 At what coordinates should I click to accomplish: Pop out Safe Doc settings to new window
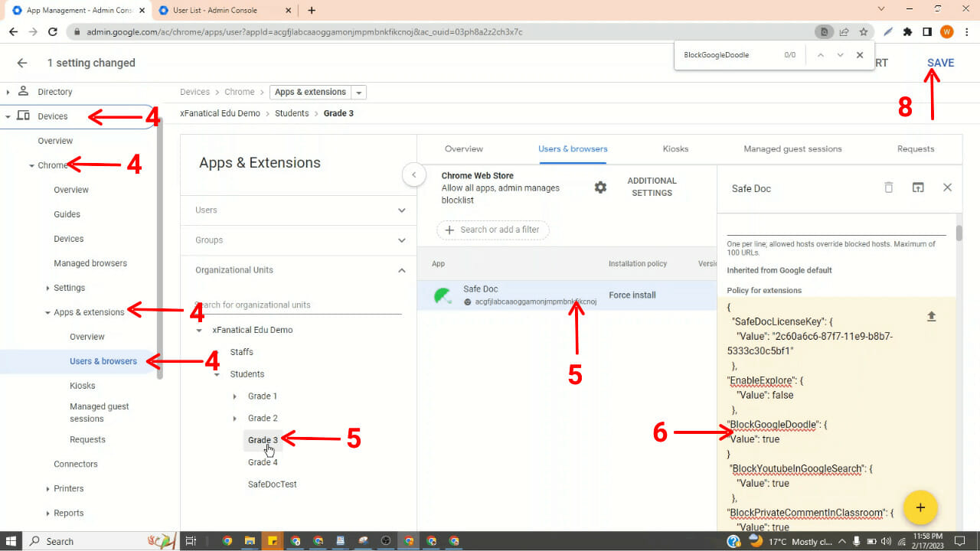[917, 187]
